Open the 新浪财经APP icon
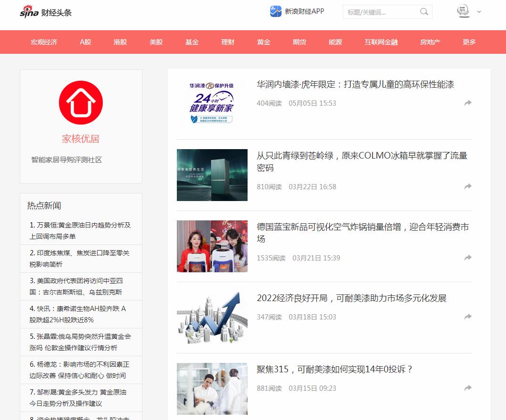Image resolution: width=506 pixels, height=420 pixels. tap(275, 11)
